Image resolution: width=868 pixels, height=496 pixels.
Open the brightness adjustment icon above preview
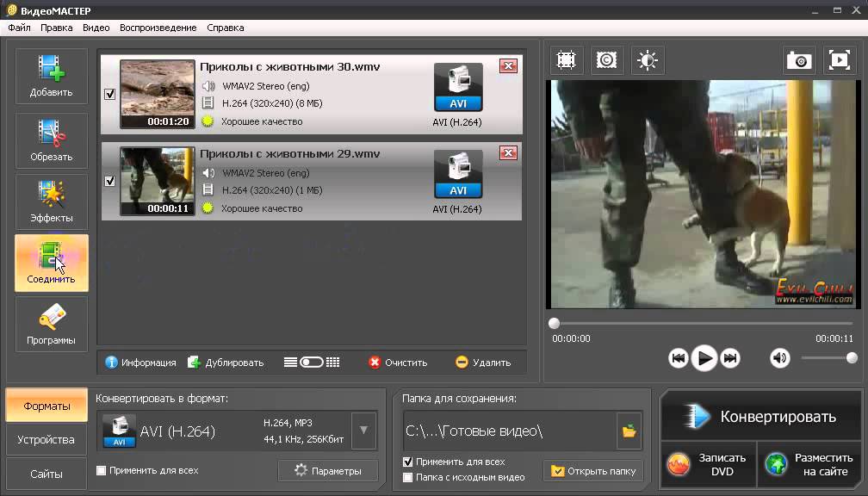tap(648, 60)
